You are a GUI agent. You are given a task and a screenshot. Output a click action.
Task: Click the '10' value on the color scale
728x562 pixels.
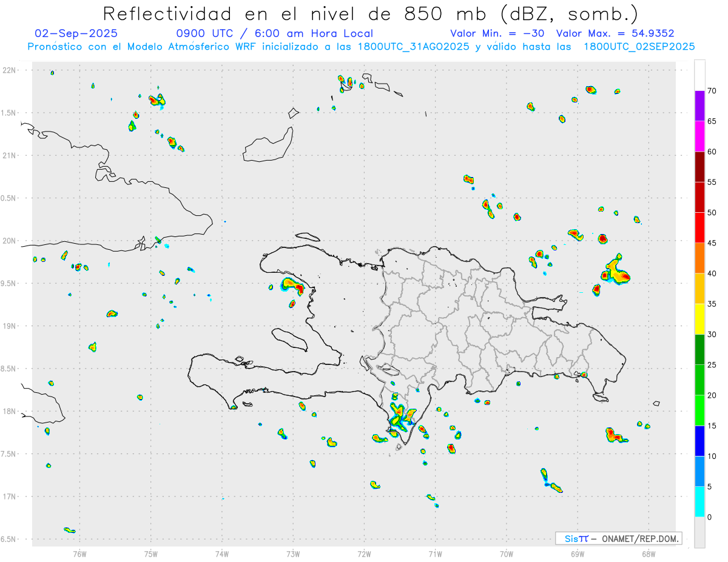click(x=712, y=457)
